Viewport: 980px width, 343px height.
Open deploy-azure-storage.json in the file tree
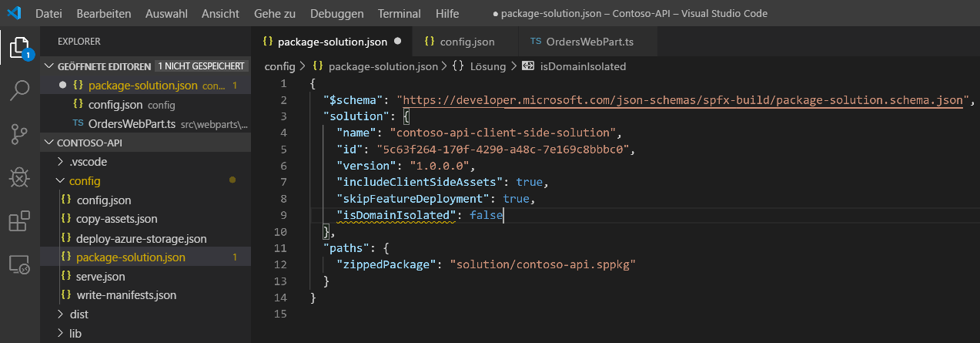tap(145, 238)
